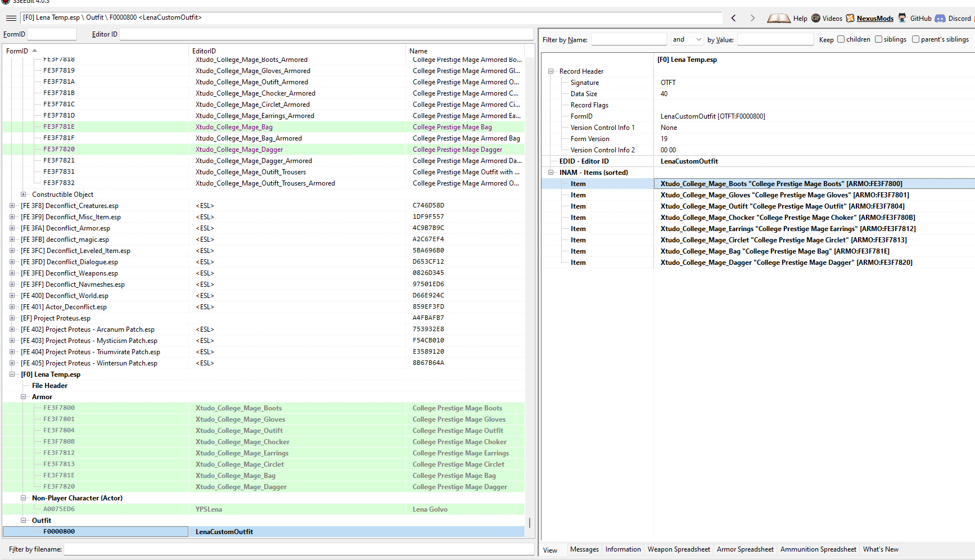The image size is (975, 560).
Task: Focus the by Value filter field
Action: (x=775, y=39)
